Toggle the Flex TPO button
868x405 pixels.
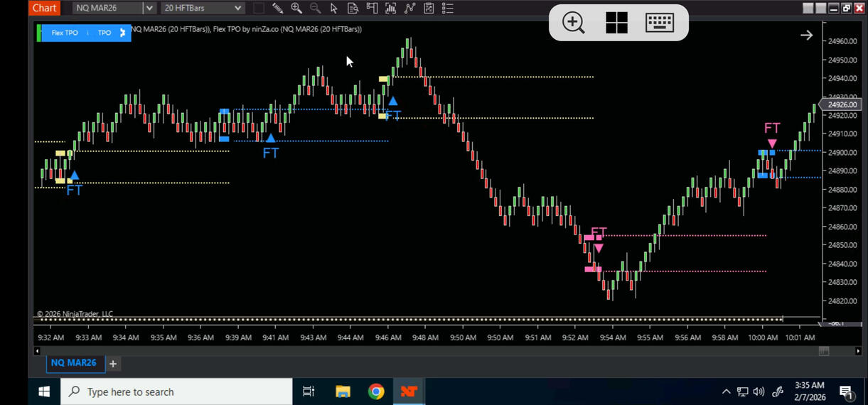click(65, 33)
